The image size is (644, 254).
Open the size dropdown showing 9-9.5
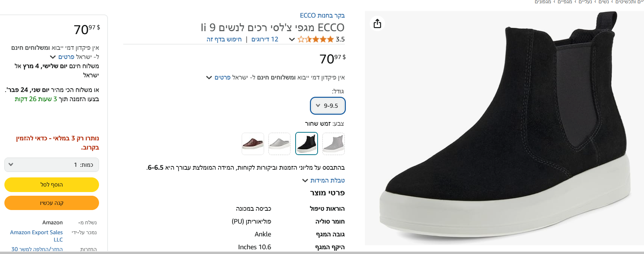click(328, 106)
